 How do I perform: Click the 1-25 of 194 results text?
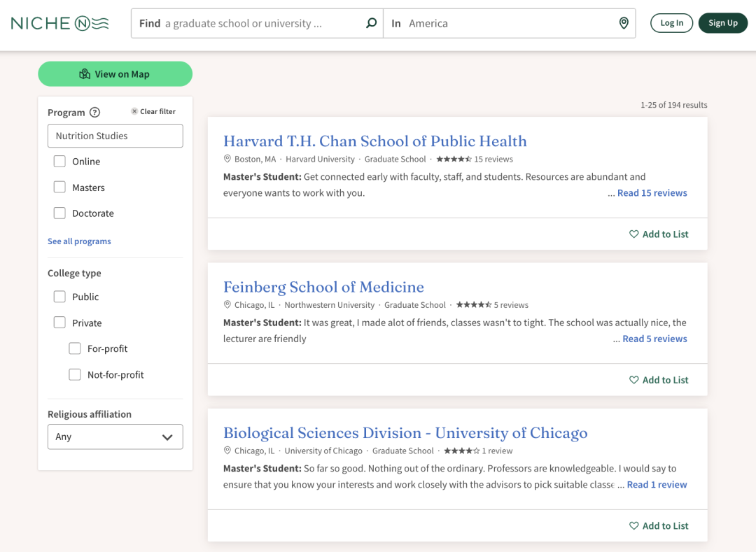click(673, 105)
